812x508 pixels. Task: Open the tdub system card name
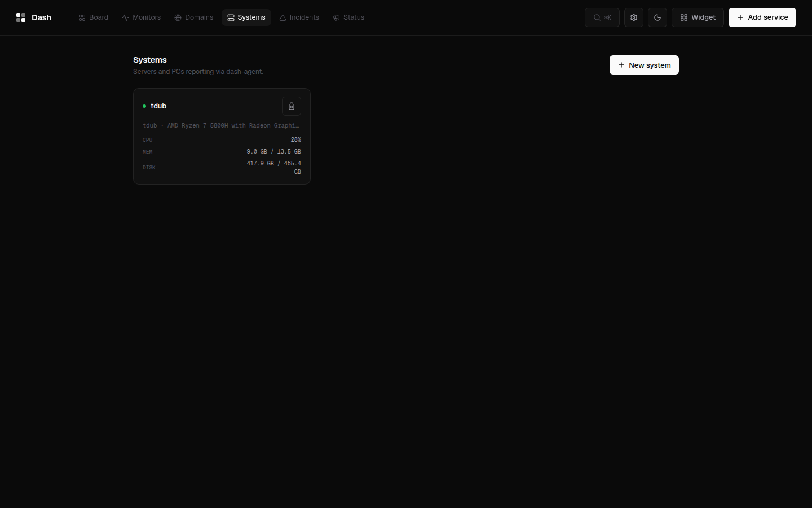(x=158, y=106)
